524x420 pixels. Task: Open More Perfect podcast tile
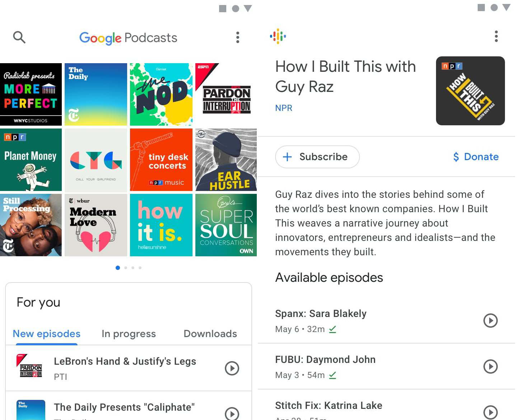(x=31, y=94)
